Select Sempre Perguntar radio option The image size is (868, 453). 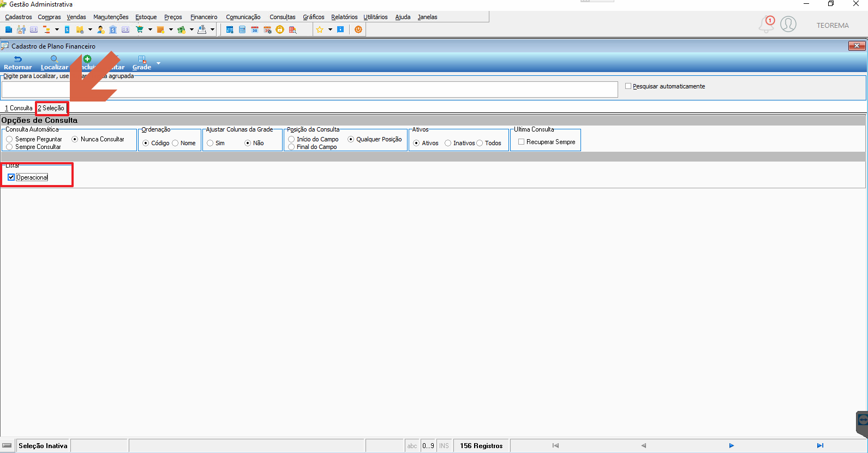click(x=9, y=139)
